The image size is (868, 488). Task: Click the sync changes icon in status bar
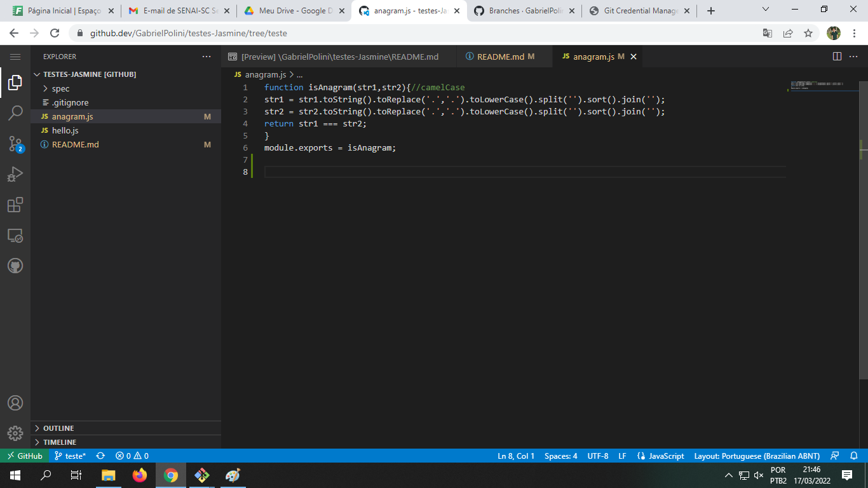[x=100, y=456]
